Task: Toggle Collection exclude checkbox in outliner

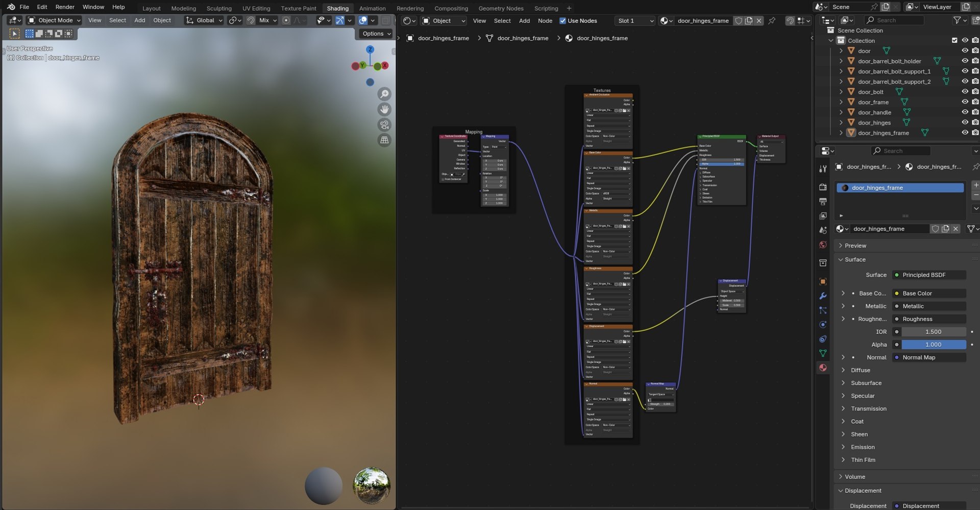Action: pos(954,40)
